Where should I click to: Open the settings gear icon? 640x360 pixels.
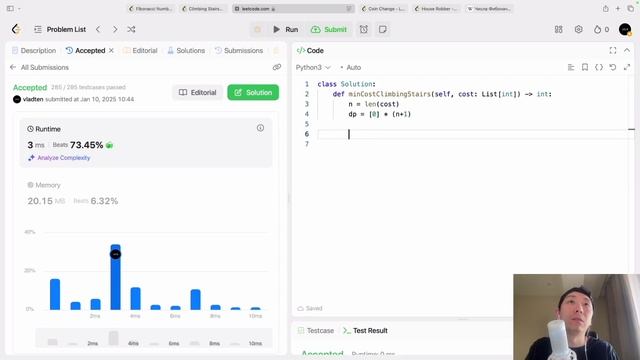pos(578,29)
